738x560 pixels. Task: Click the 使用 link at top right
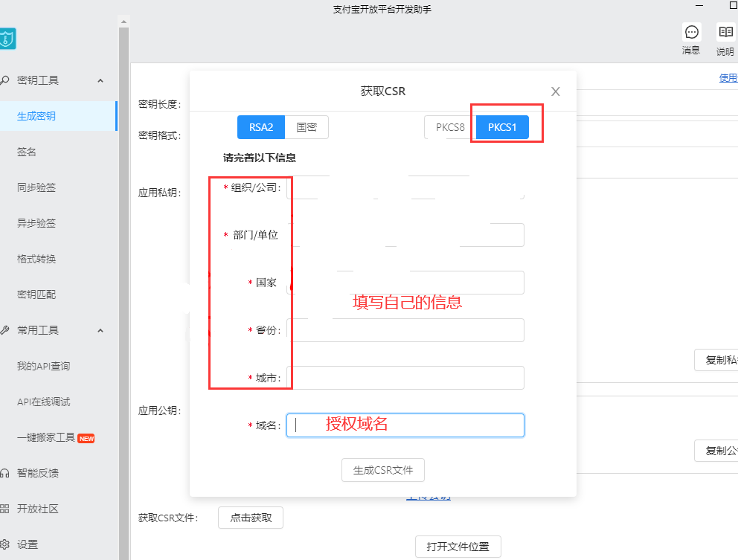728,77
